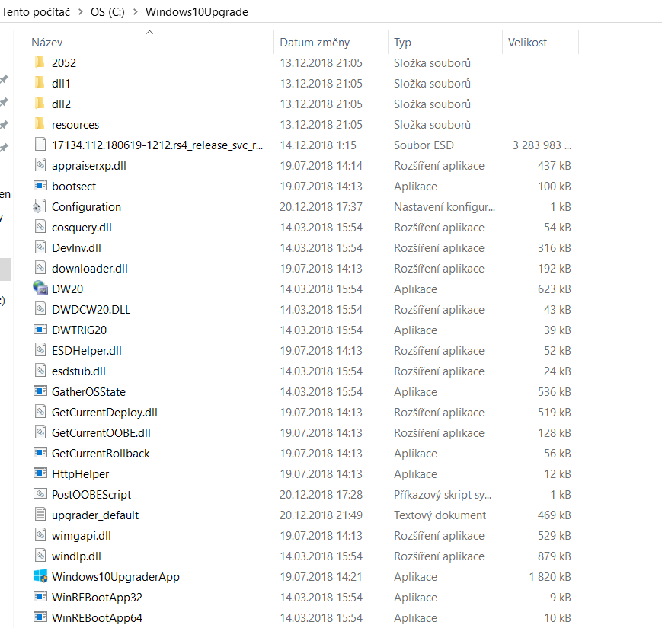Click file name HttpHelper
662x644 pixels.
pos(80,474)
